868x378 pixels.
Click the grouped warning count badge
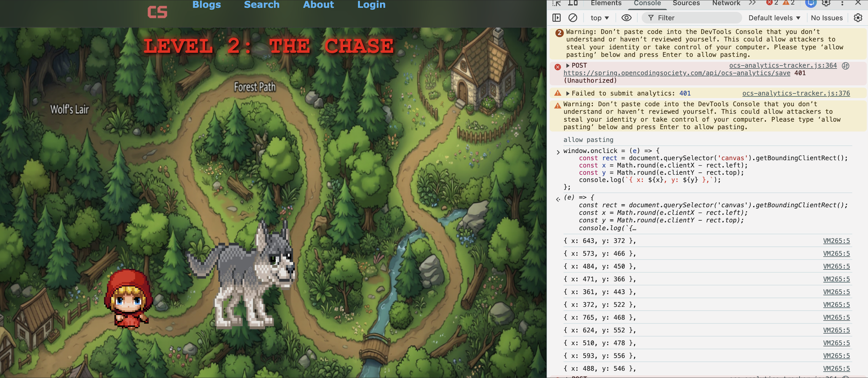(x=559, y=33)
